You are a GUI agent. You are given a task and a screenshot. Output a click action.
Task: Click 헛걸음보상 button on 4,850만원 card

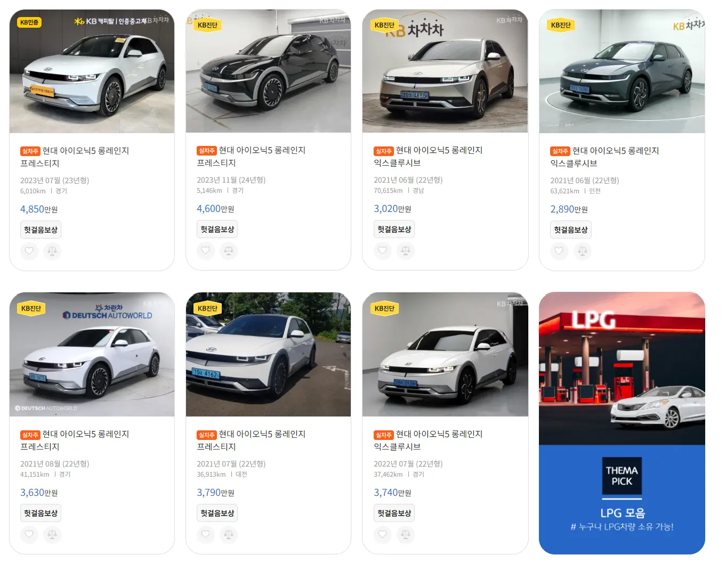click(41, 230)
